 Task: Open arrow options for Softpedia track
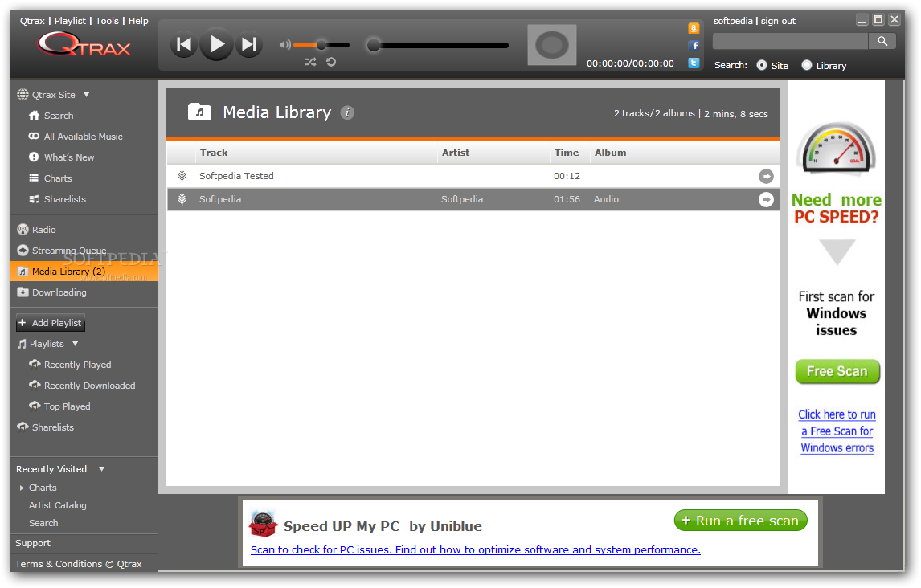coord(766,199)
